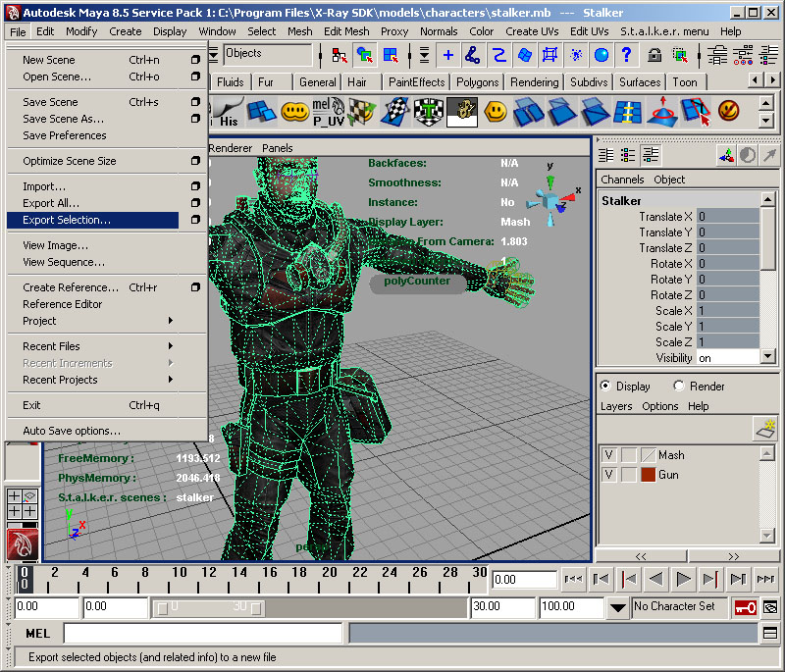Image resolution: width=785 pixels, height=672 pixels.
Task: Click the three-faced yellow smiley shelf icon
Action: (x=295, y=112)
